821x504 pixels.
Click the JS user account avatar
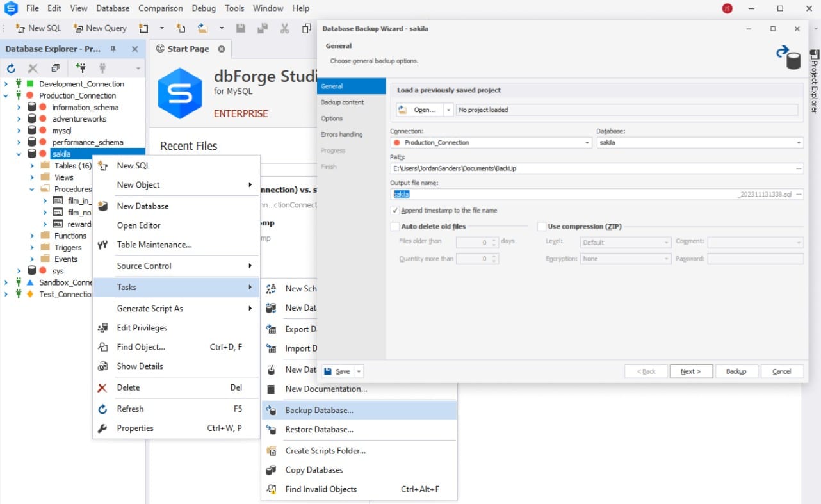click(x=727, y=8)
